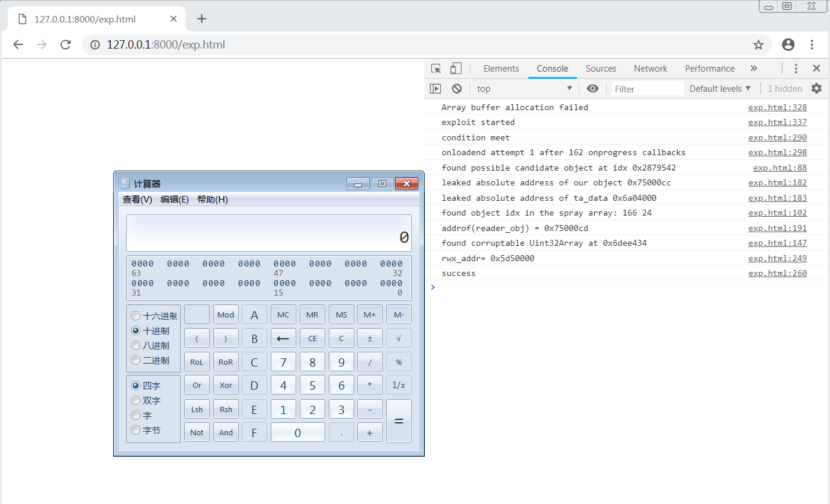This screenshot has height=504, width=830.
Task: Open the exp.html:260 source link
Action: pyautogui.click(x=777, y=274)
